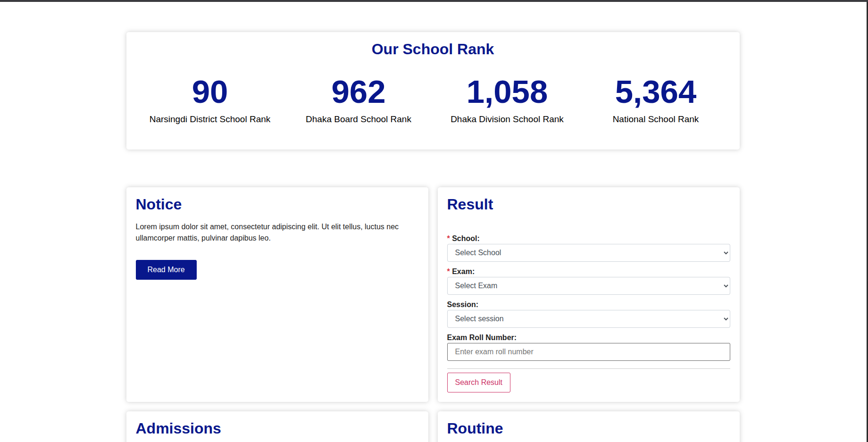The width and height of the screenshot is (868, 442).
Task: Click the Dhaka Division rank number 1,058
Action: tap(507, 92)
